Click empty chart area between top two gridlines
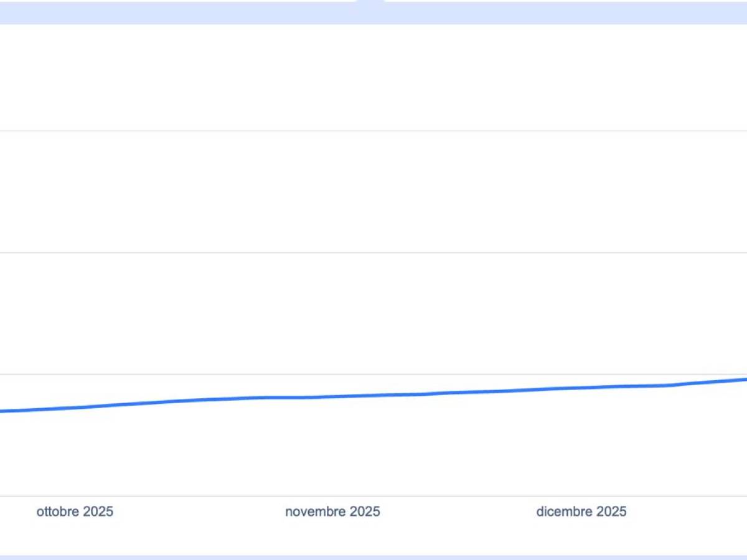The width and height of the screenshot is (747, 560). coord(374,192)
